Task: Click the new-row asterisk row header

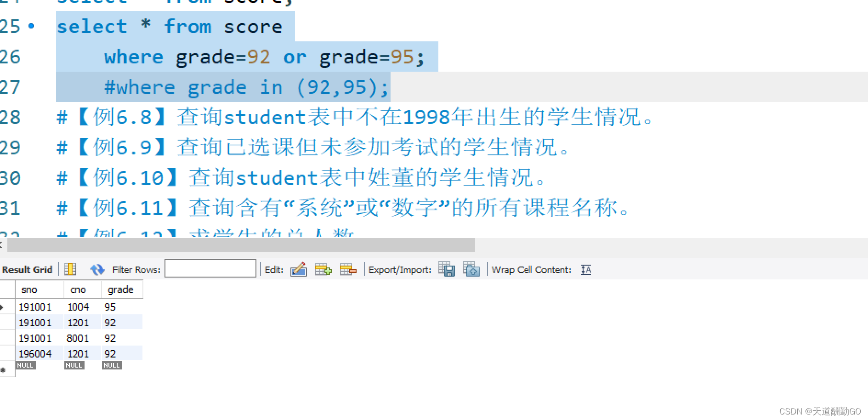Action: pyautogui.click(x=7, y=369)
